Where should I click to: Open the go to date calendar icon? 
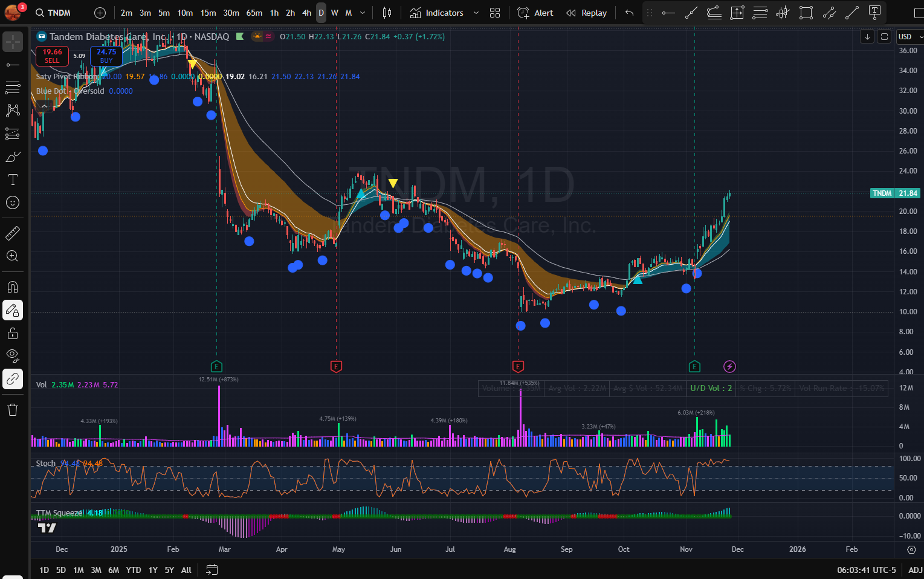[x=212, y=569]
